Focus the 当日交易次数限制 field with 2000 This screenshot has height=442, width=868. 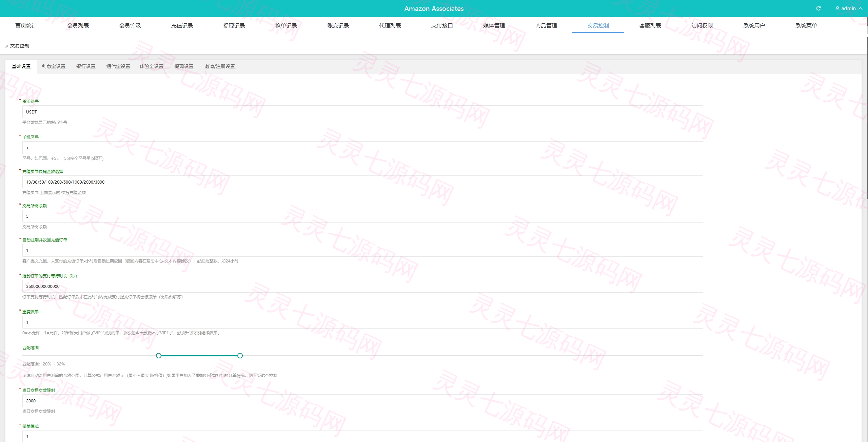pos(363,401)
